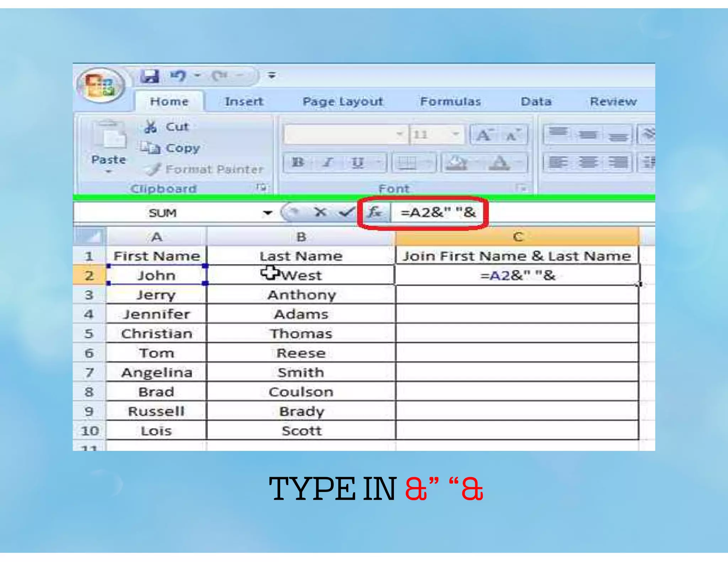Open the Name Box dropdown next to SUM

267,213
